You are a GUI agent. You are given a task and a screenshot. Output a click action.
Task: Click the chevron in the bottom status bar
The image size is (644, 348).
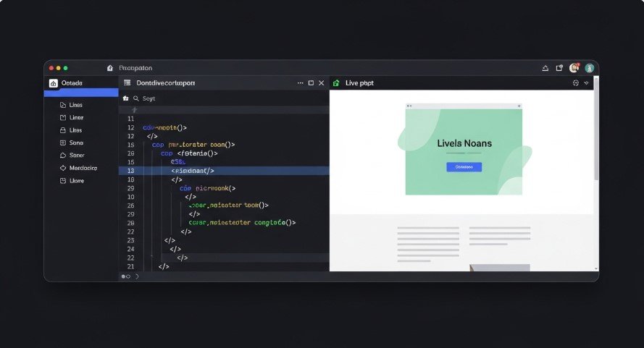(137, 276)
